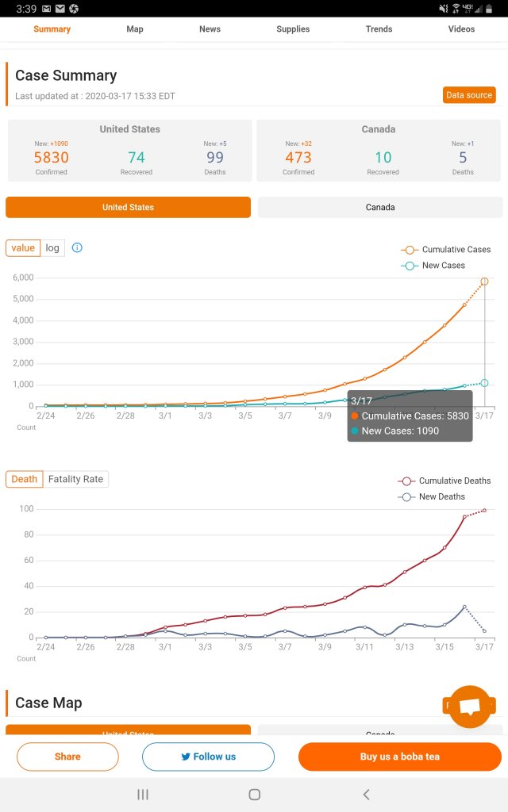The height and width of the screenshot is (812, 508).
Task: Open the Android recent apps icon
Action: click(x=143, y=794)
